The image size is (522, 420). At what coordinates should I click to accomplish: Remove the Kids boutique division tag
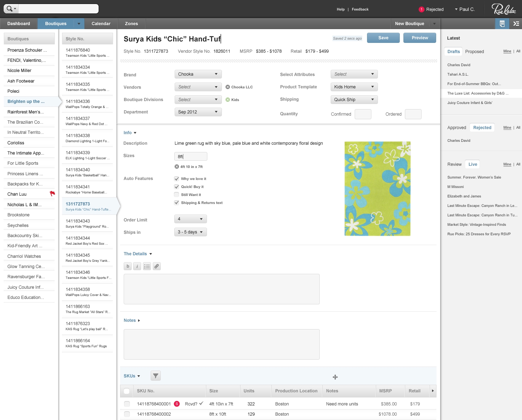228,100
